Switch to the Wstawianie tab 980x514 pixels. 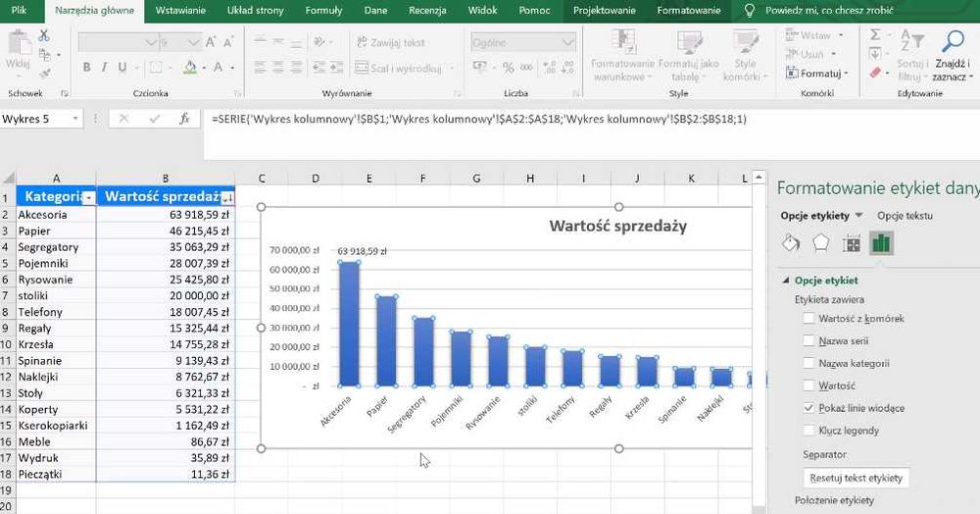(180, 11)
